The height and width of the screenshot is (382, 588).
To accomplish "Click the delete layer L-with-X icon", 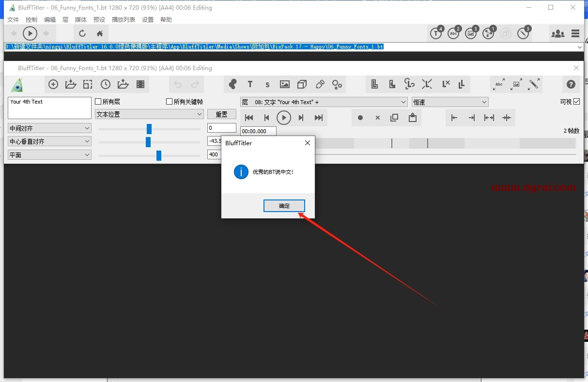I will pos(446,84).
